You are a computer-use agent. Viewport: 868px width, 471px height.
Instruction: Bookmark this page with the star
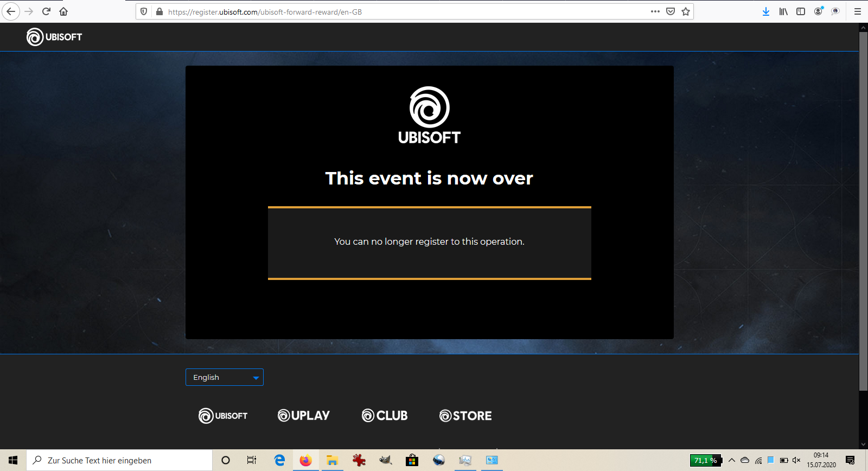click(686, 11)
